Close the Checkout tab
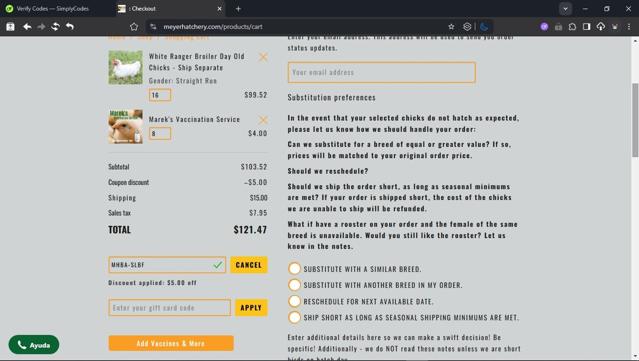The image size is (639, 361). [x=219, y=9]
